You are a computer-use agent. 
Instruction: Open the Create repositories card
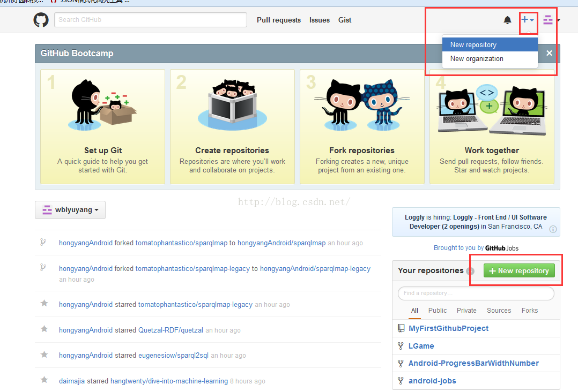(x=232, y=126)
